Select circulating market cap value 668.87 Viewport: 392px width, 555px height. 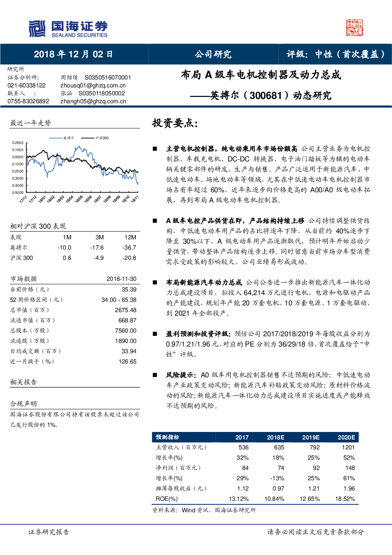127,320
